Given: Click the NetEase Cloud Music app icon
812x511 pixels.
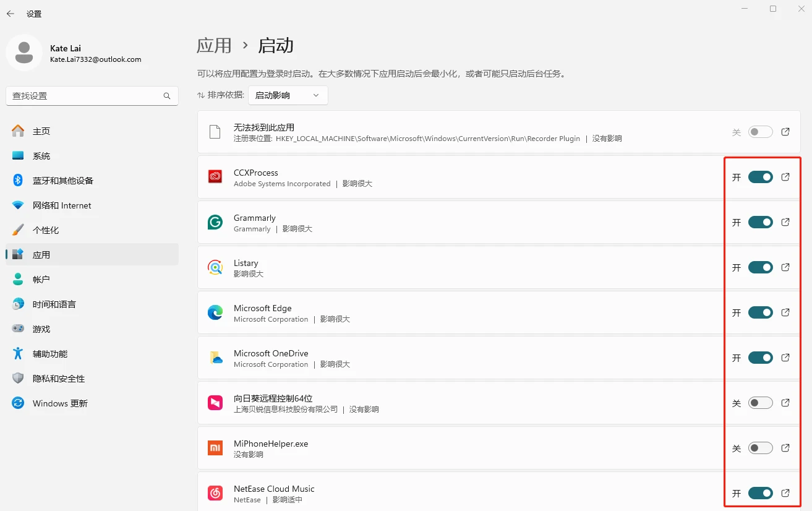Looking at the screenshot, I should (215, 493).
